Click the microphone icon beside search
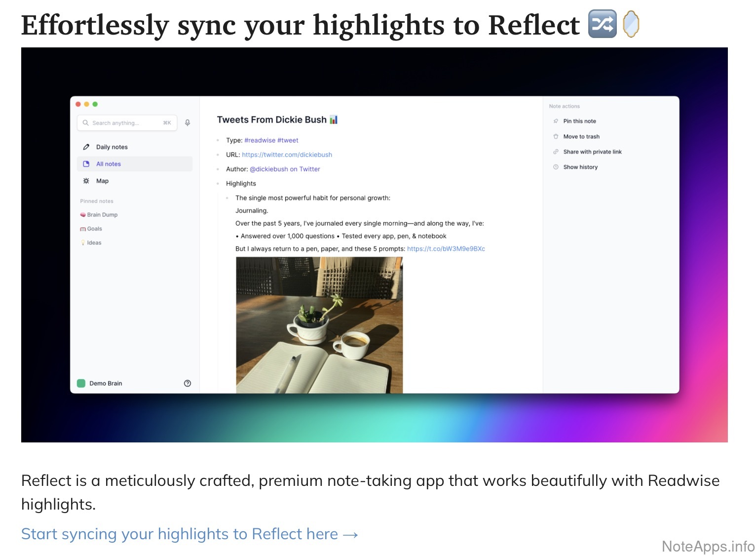Viewport: 756px width, 556px height. 188,123
